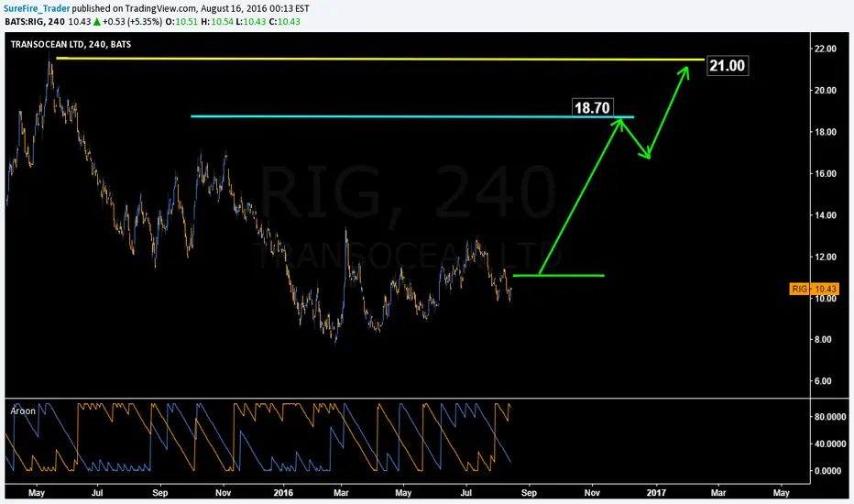Click the cyan horizontal line at 18.70
The height and width of the screenshot is (504, 854).
click(412, 116)
